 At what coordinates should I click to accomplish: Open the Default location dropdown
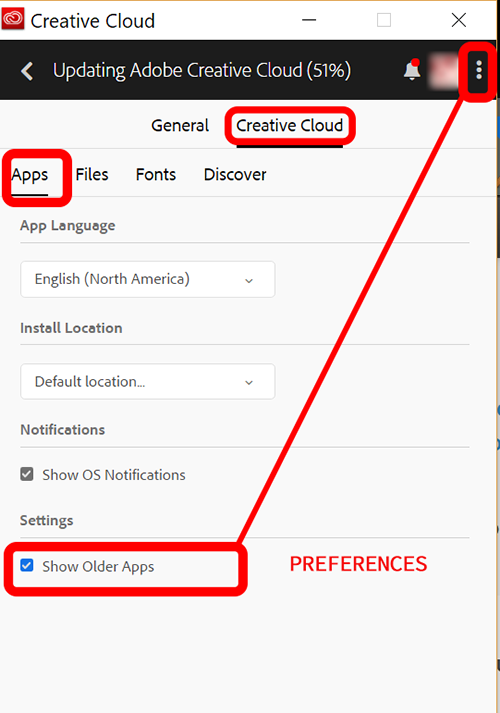[x=148, y=382]
